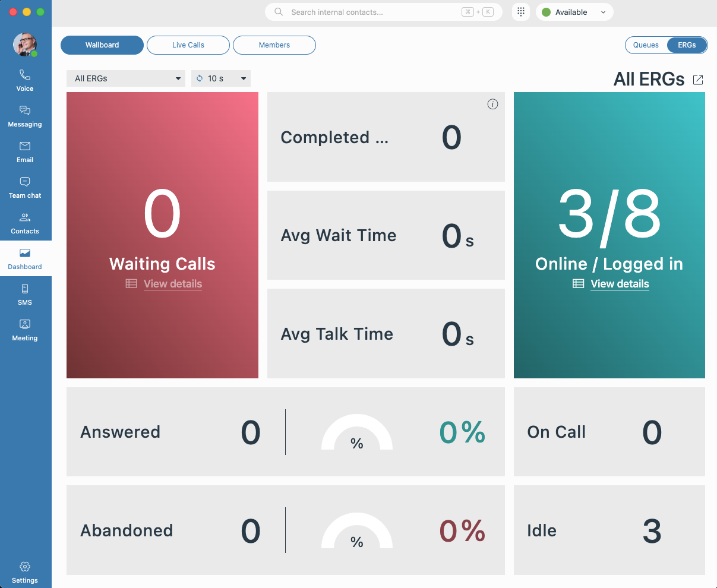This screenshot has height=588, width=717.
Task: Open the Available status dropdown
Action: (x=574, y=12)
